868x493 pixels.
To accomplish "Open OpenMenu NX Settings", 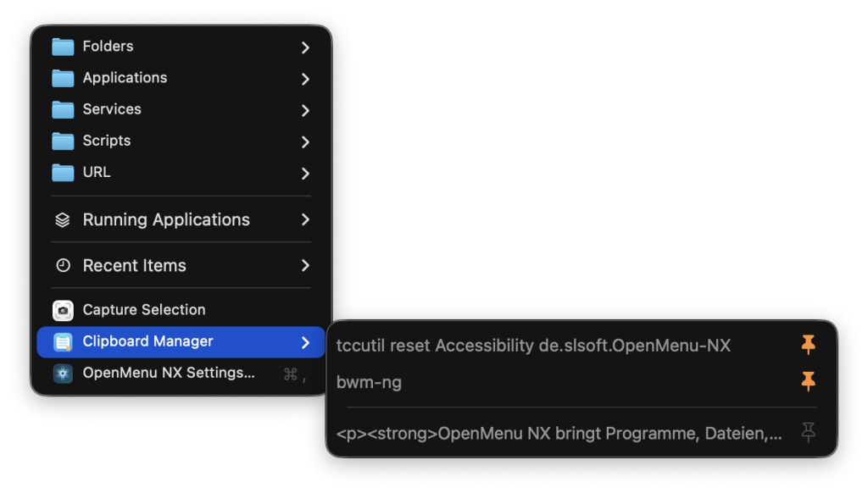I will [181, 373].
